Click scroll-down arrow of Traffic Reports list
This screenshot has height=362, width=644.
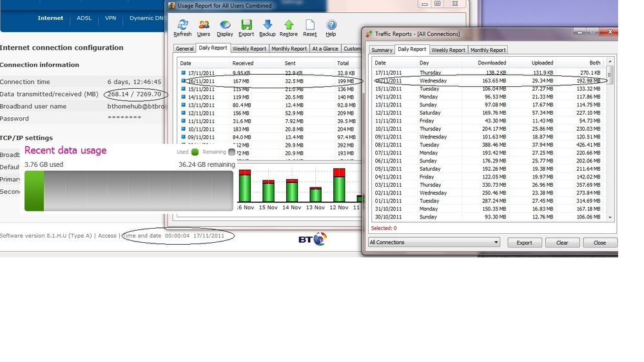[610, 218]
